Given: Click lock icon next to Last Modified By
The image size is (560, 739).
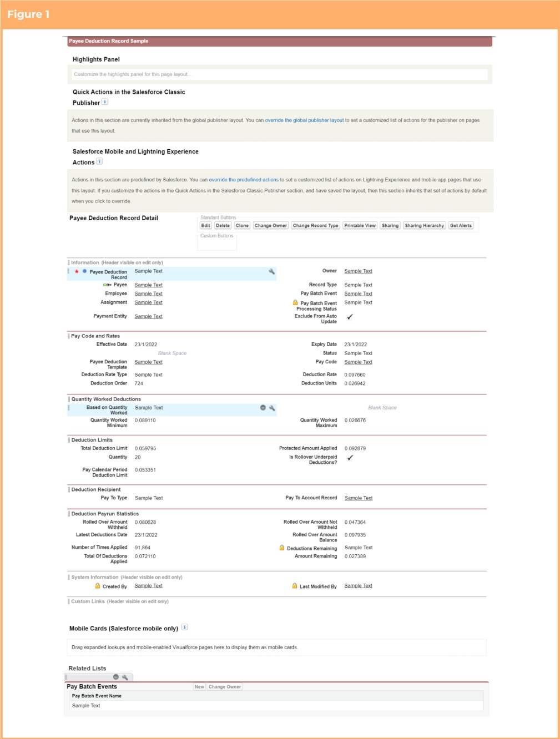Looking at the screenshot, I should click(x=295, y=586).
